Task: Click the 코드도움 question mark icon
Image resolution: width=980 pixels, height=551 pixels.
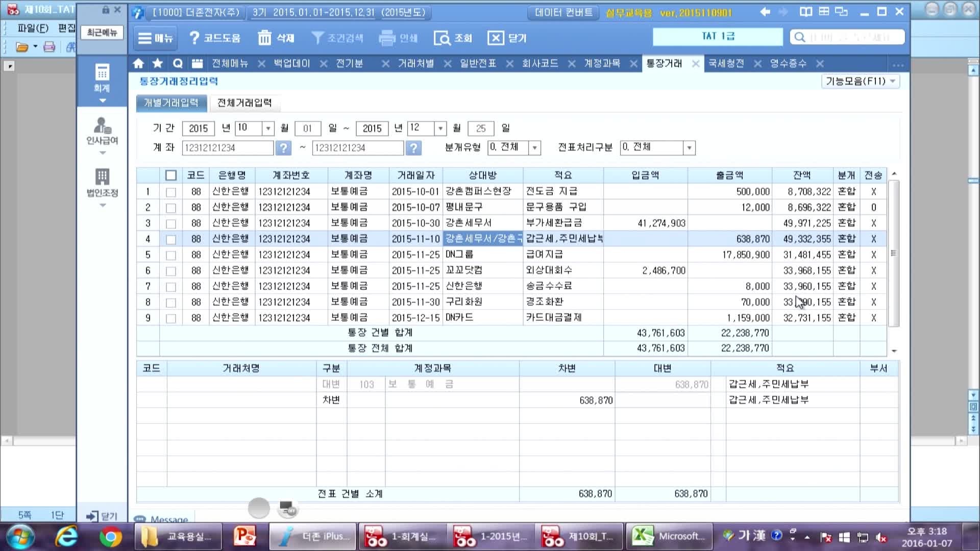Action: (x=194, y=38)
